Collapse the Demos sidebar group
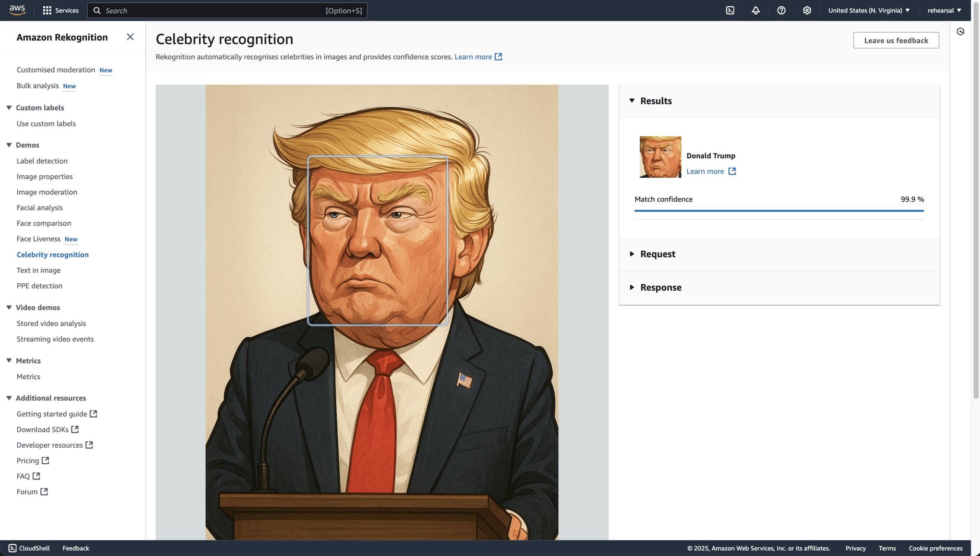The image size is (980, 556). pos(9,145)
